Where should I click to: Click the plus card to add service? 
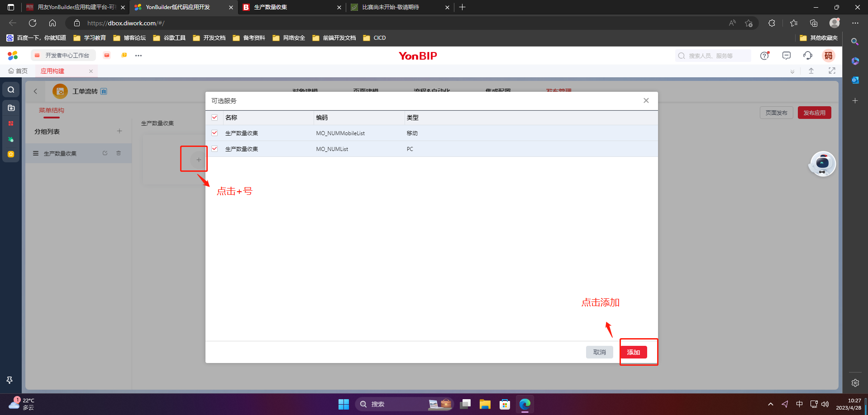click(198, 160)
